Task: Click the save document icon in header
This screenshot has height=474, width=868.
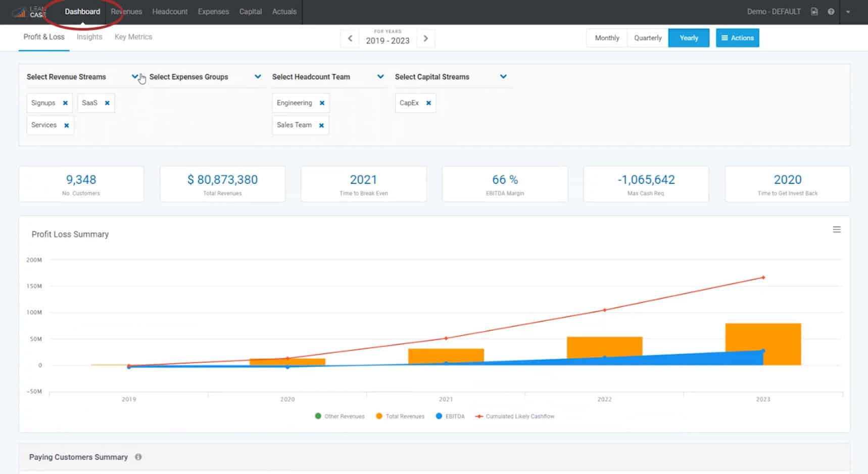Action: point(814,12)
